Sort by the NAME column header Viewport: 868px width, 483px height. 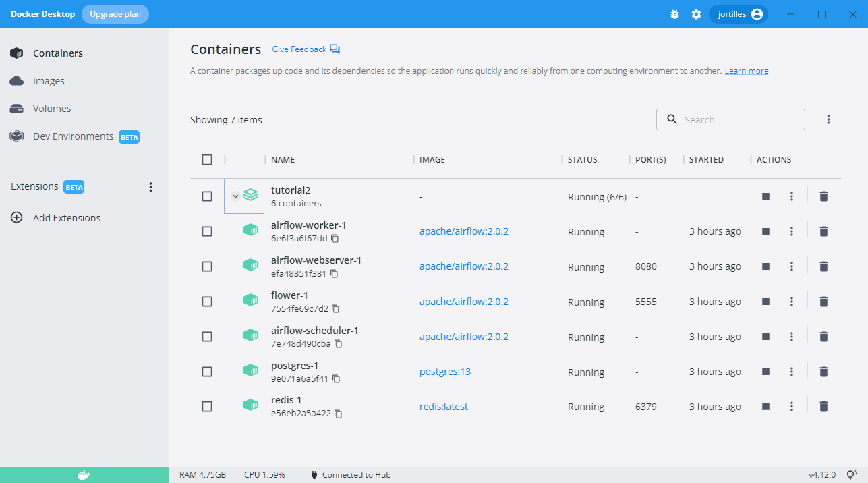pyautogui.click(x=283, y=160)
